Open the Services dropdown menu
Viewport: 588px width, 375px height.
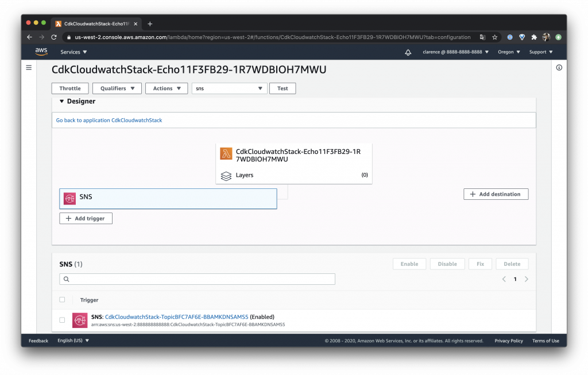(x=73, y=52)
